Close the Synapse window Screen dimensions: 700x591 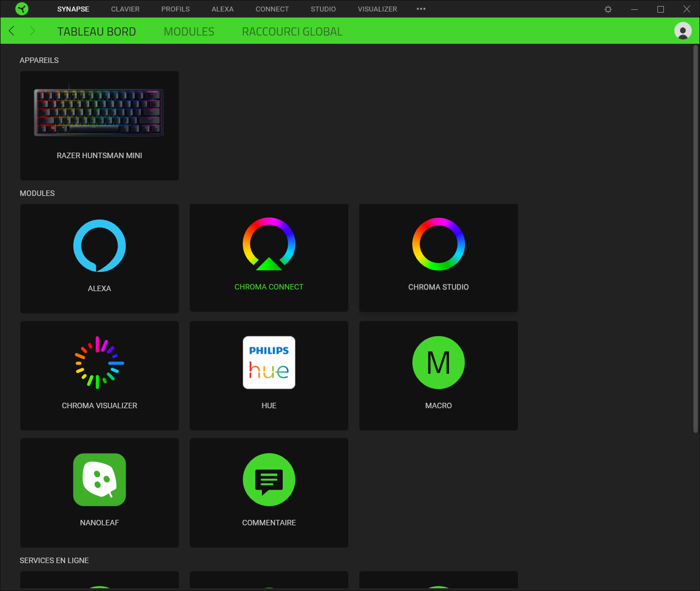pyautogui.click(x=687, y=9)
